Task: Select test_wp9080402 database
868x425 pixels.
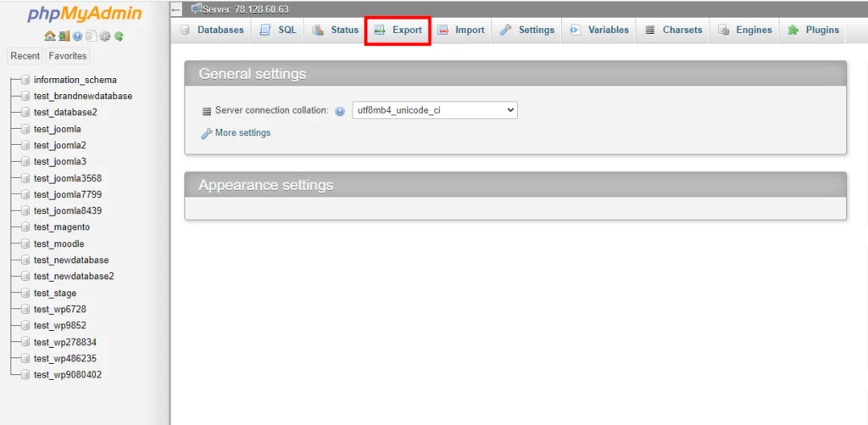Action: [x=68, y=375]
